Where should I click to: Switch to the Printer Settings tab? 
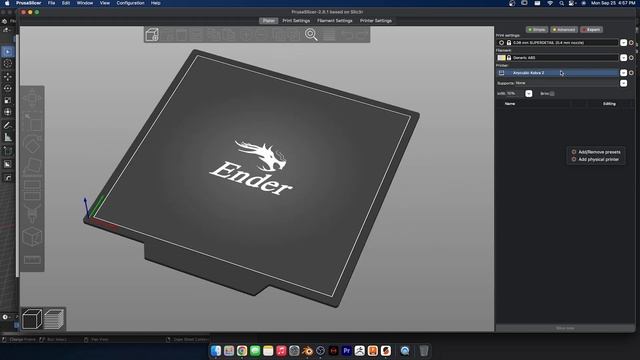tap(376, 20)
